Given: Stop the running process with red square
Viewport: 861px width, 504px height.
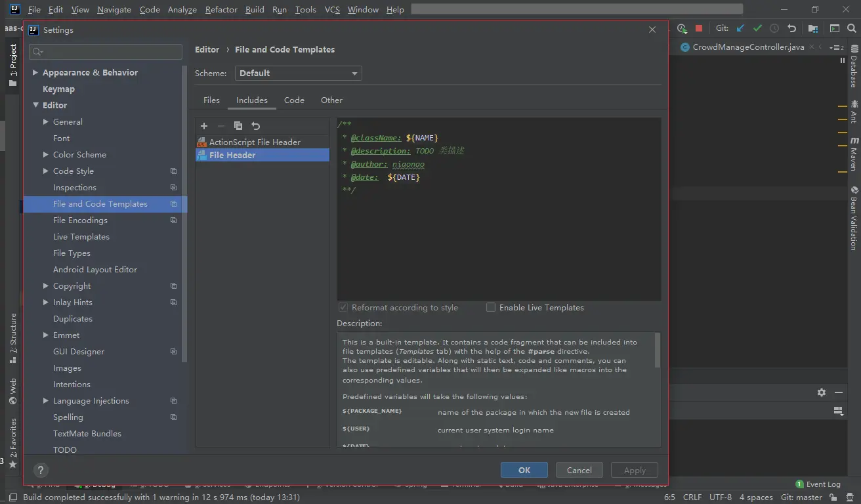Looking at the screenshot, I should tap(699, 28).
